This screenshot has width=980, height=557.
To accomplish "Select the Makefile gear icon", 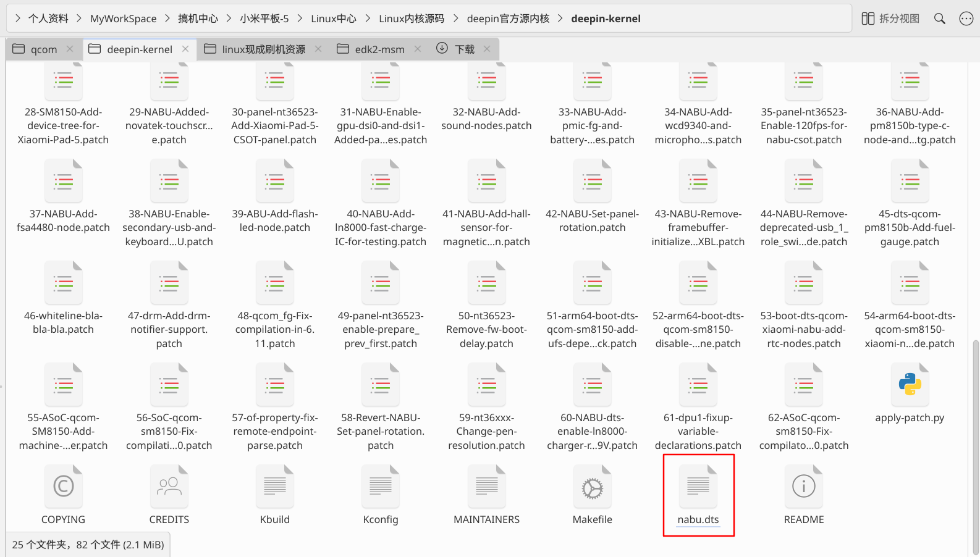I will tap(592, 486).
